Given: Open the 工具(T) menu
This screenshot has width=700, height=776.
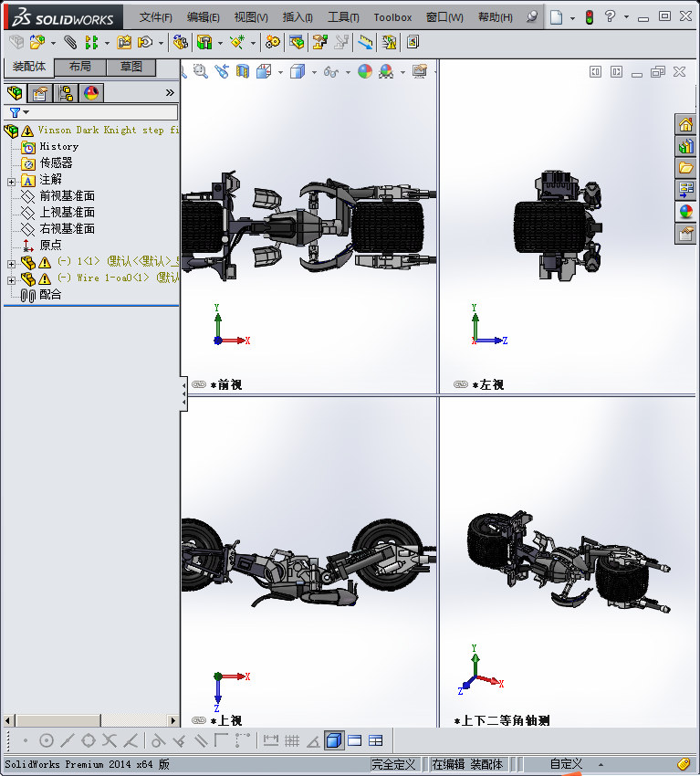Looking at the screenshot, I should click(343, 18).
